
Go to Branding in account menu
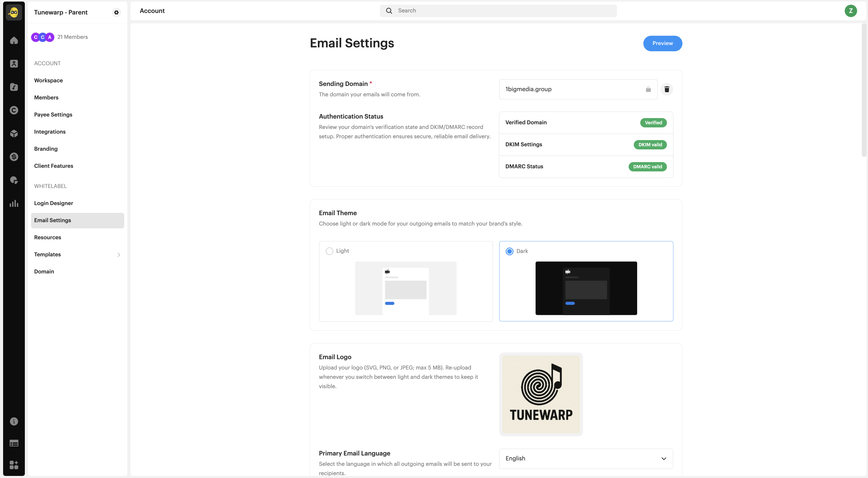coord(46,149)
